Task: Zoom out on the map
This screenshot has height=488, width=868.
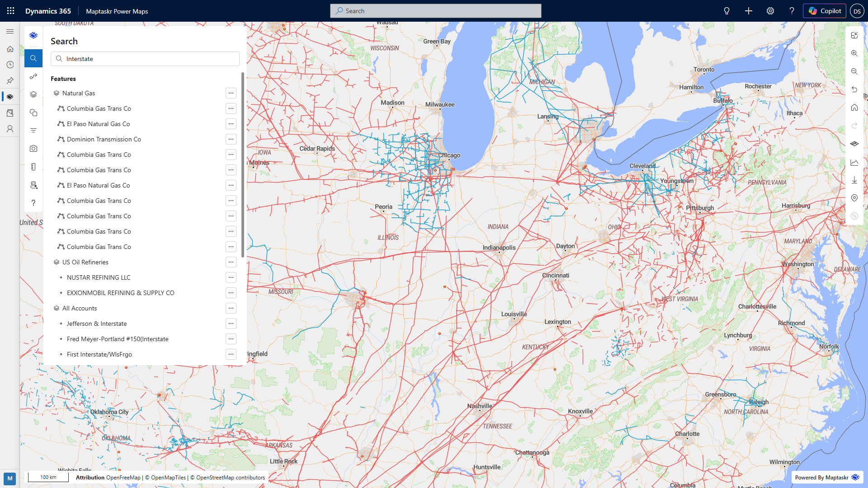Action: tap(854, 71)
